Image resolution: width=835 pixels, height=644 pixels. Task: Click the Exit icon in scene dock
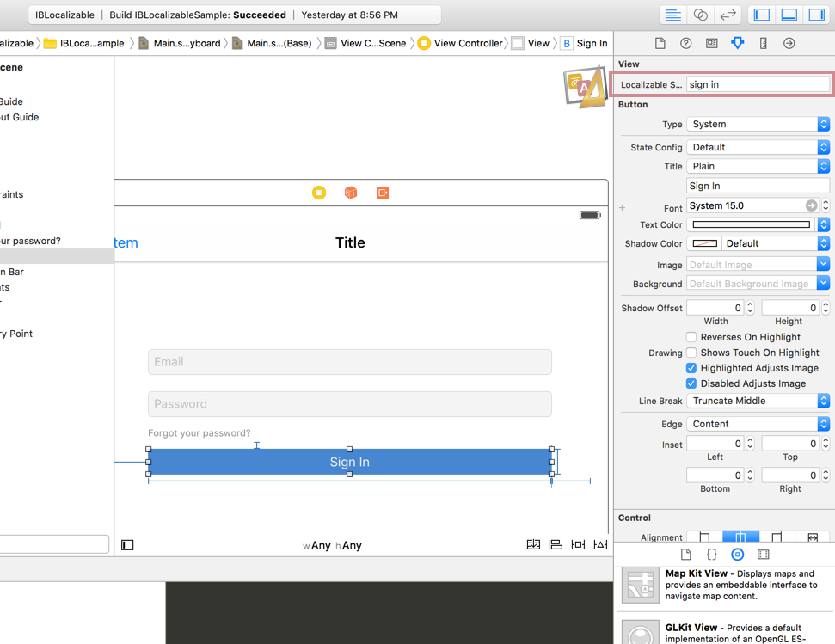point(383,193)
